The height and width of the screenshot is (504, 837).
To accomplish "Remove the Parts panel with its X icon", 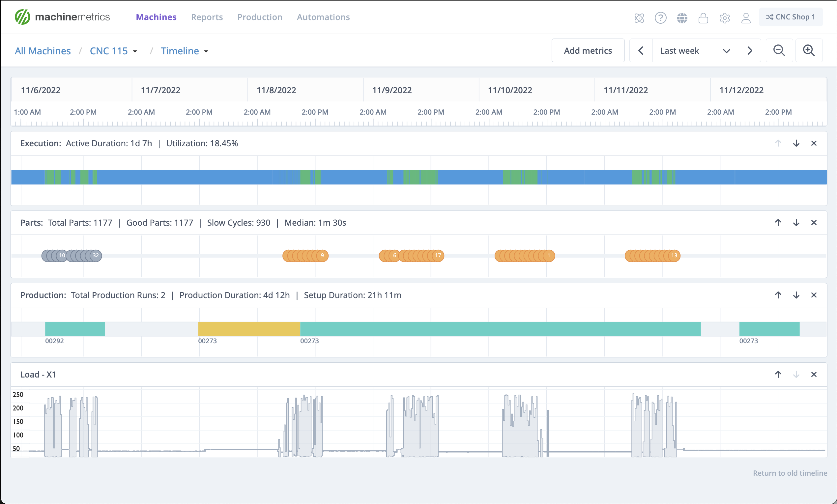I will point(814,222).
